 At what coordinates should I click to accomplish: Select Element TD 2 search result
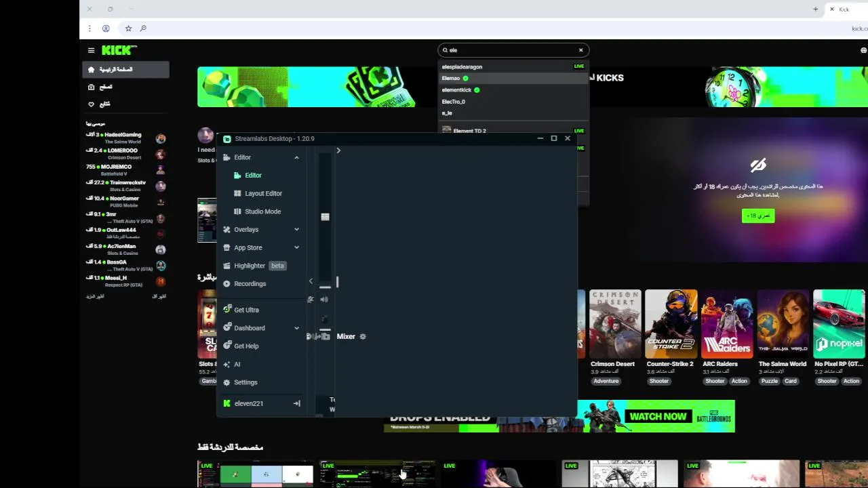click(513, 130)
